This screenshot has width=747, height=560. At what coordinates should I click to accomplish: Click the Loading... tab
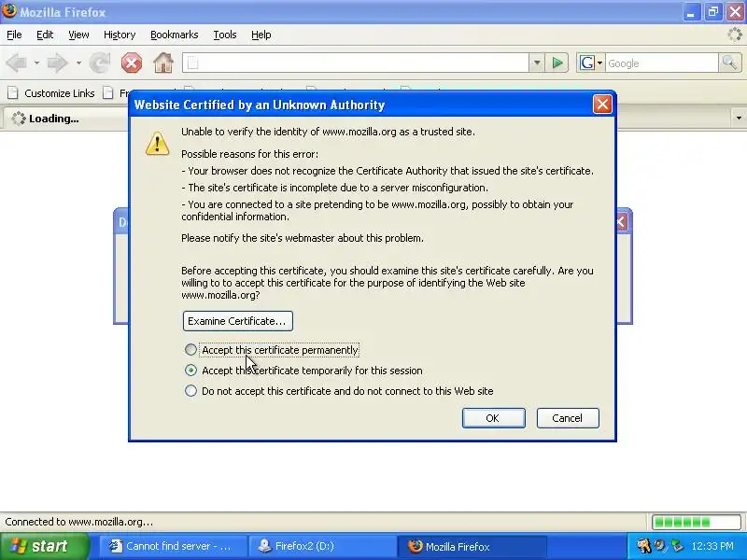pyautogui.click(x=66, y=119)
